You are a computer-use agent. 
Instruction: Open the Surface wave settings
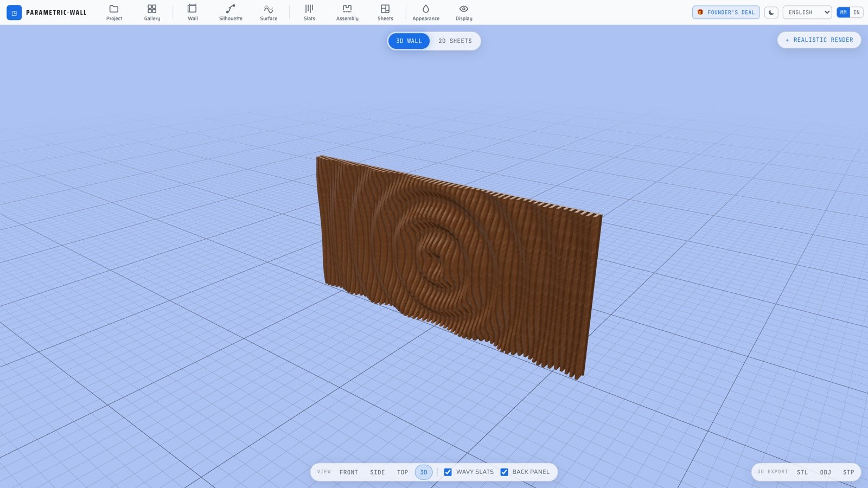[269, 12]
